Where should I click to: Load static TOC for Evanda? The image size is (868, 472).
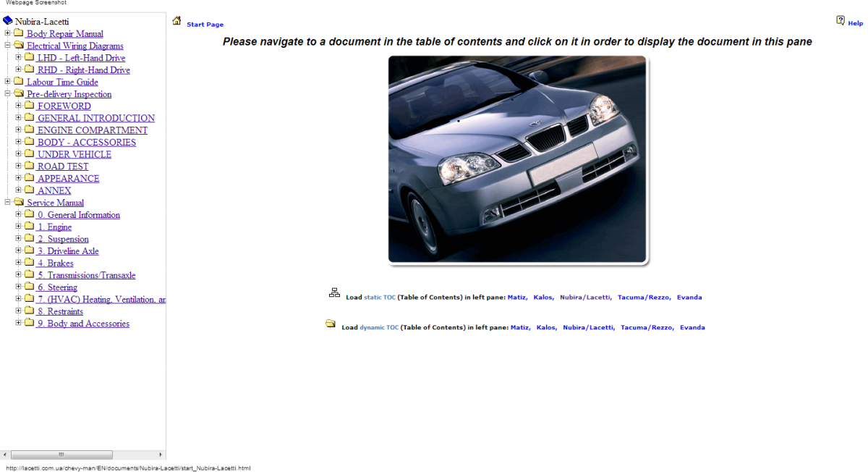tap(689, 298)
